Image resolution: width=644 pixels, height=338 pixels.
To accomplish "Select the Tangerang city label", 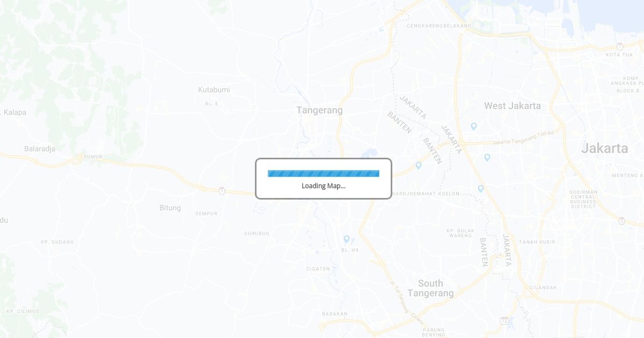I will (319, 110).
